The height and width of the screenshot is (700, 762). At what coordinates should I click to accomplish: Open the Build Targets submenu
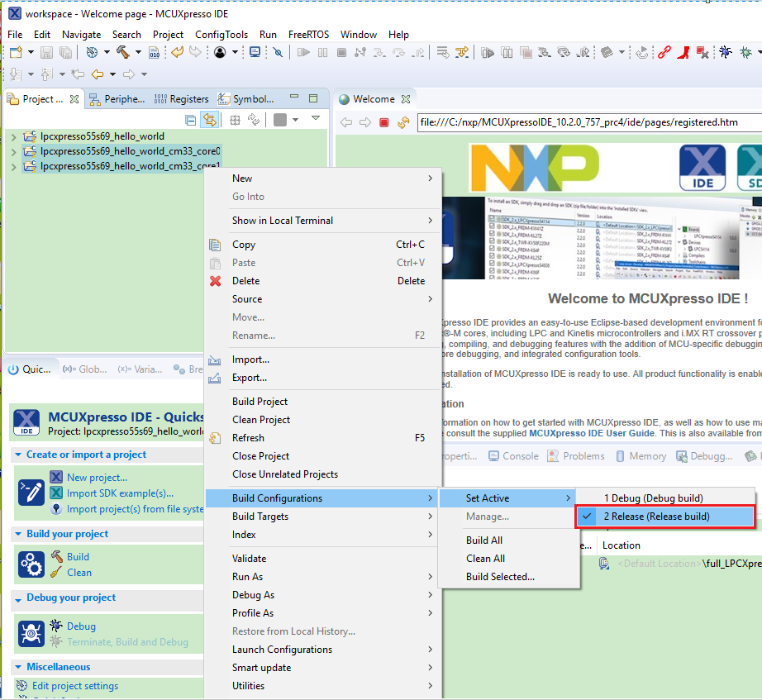coord(260,517)
